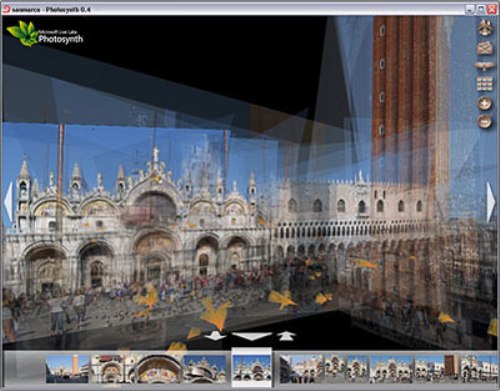This screenshot has height=391, width=500.
Task: Navigate to the photo on the right with the arrow
Action: coord(490,202)
